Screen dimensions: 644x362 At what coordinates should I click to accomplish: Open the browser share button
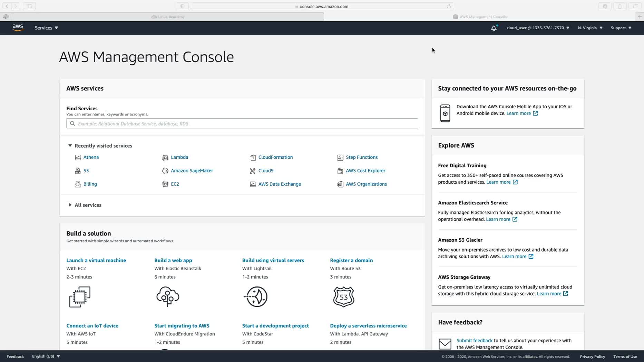[620, 6]
